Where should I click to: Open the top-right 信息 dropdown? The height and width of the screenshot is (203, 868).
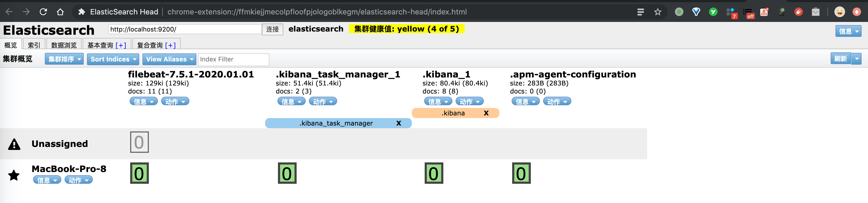[848, 31]
